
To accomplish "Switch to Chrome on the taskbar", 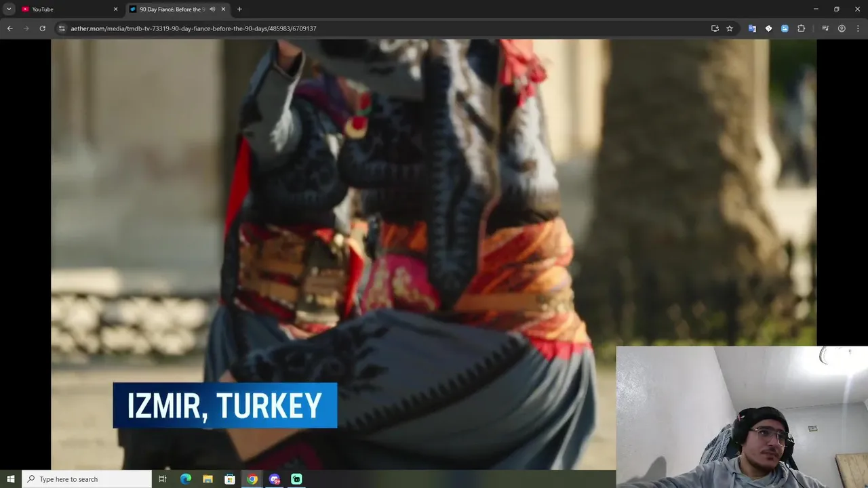I will 252,479.
